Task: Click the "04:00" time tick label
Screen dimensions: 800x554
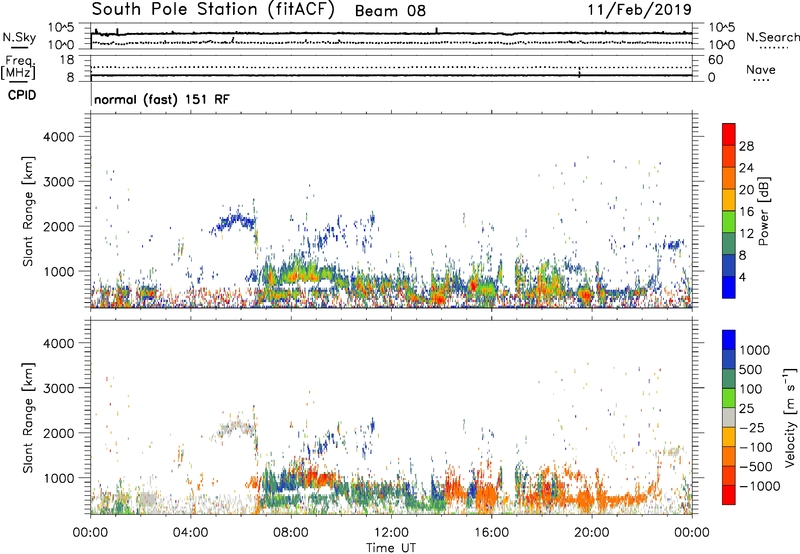Action: coord(190,533)
